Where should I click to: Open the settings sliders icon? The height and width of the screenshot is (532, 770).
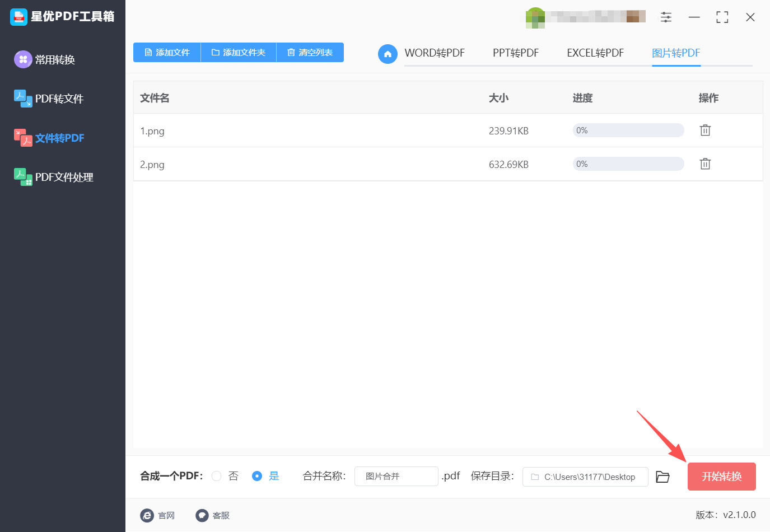point(666,17)
